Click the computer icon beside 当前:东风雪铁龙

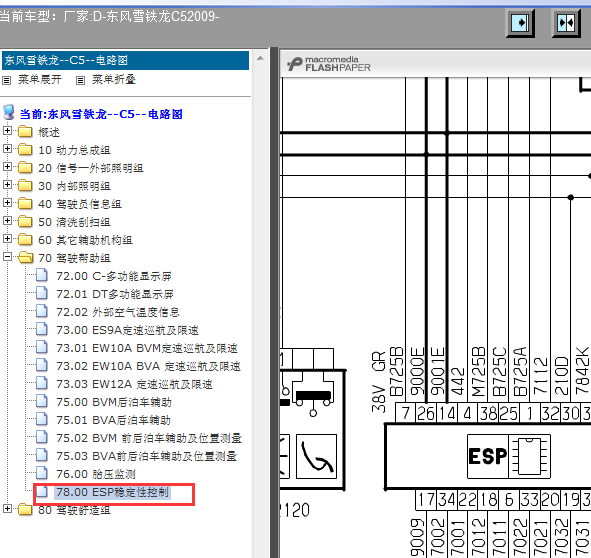[x=9, y=112]
